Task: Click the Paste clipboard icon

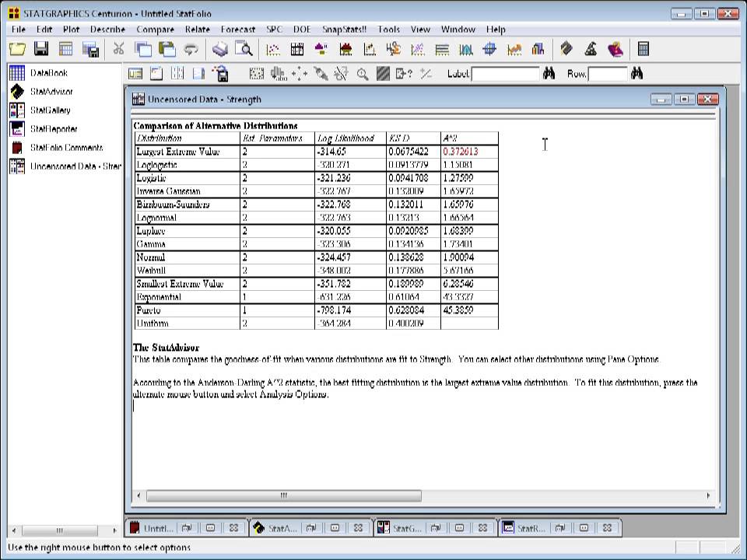Action: click(x=167, y=49)
